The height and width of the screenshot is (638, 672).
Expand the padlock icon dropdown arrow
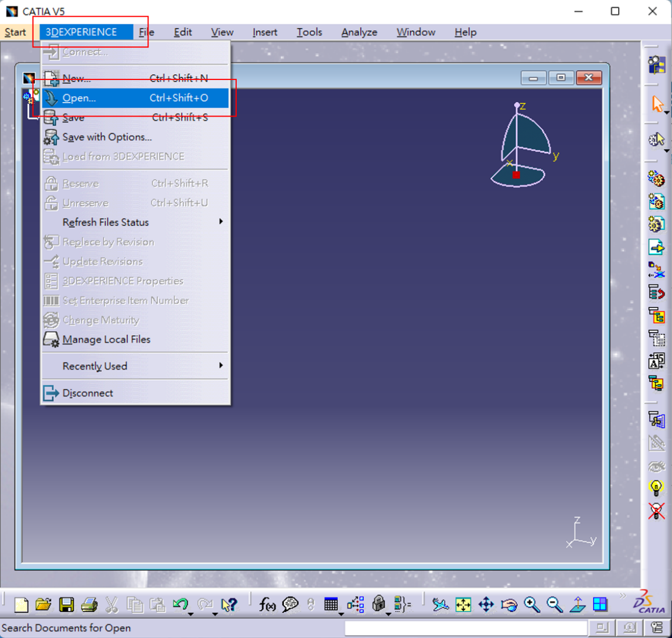388,614
